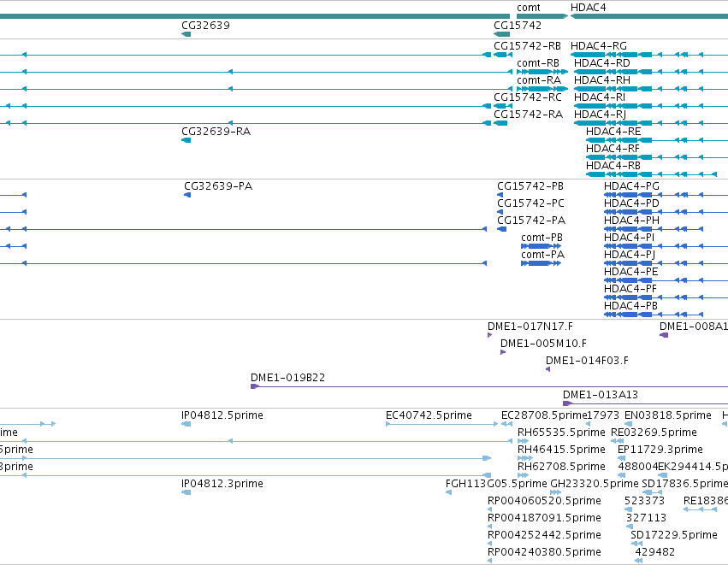Click EST RH46415.5prime
The height and width of the screenshot is (565, 728).
[561, 450]
